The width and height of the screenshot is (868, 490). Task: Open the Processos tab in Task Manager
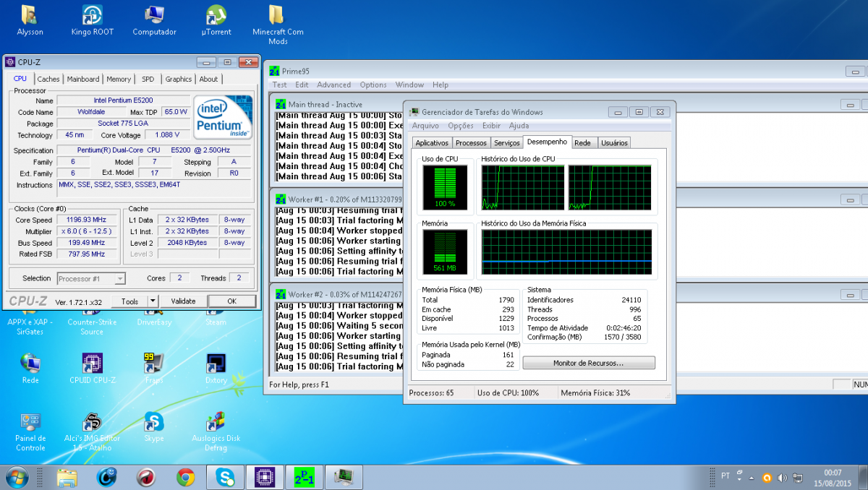tap(472, 143)
